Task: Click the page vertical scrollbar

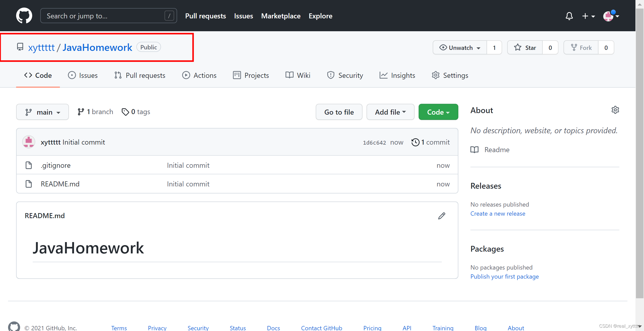Action: tap(639, 151)
